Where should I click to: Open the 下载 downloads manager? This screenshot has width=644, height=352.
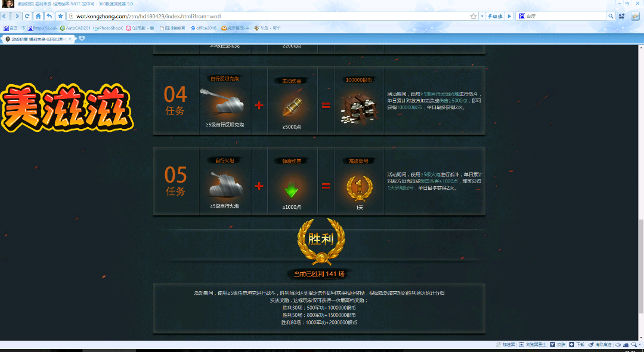[577, 345]
